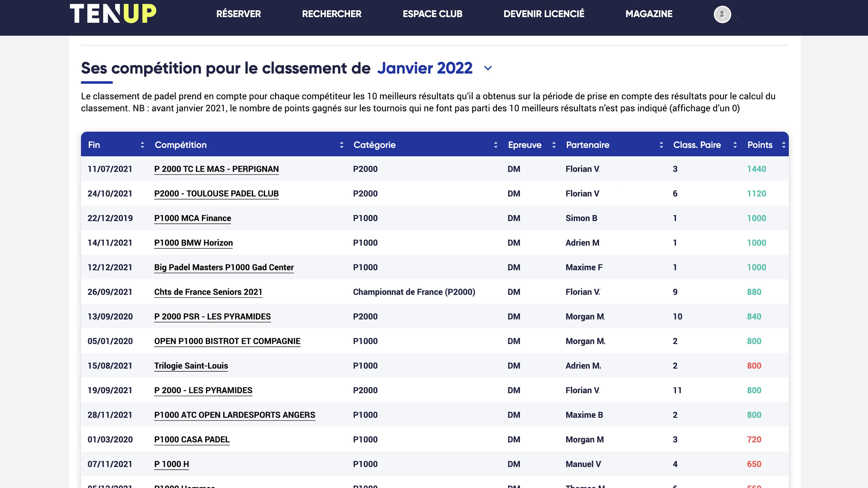The image size is (868, 488).
Task: Sort by Compétition column arrows
Action: pyautogui.click(x=341, y=145)
